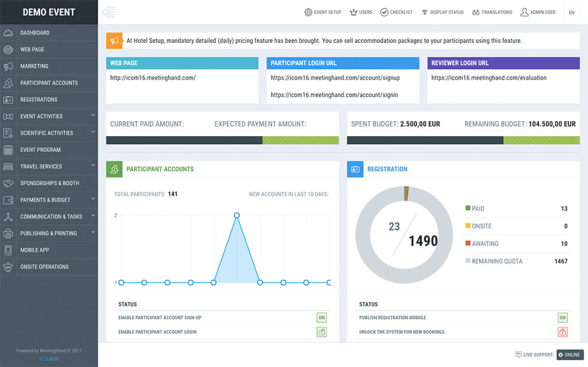This screenshot has height=367, width=588.
Task: Click the EN language selector
Action: (570, 12)
